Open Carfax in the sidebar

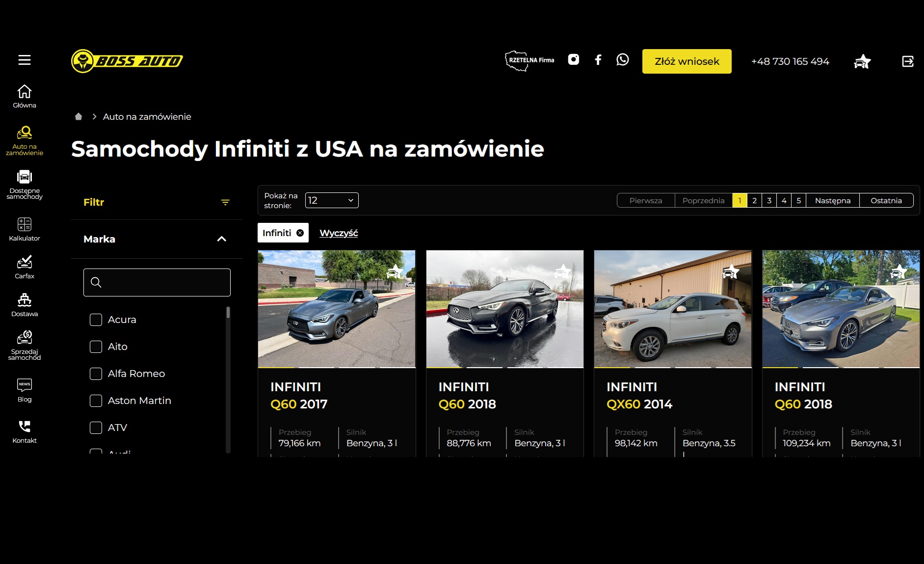(25, 267)
